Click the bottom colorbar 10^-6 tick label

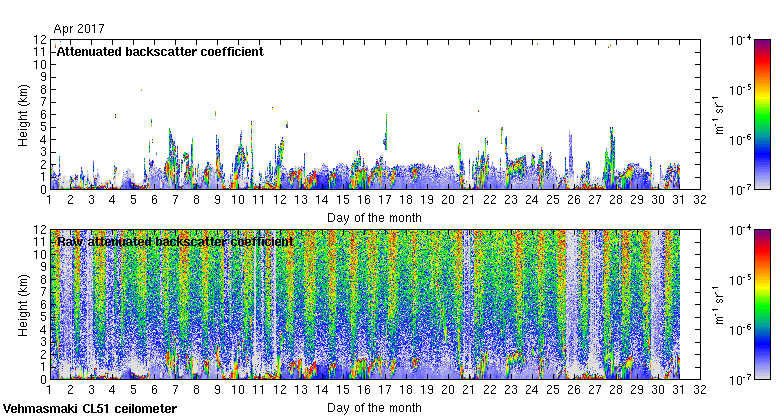coord(740,330)
